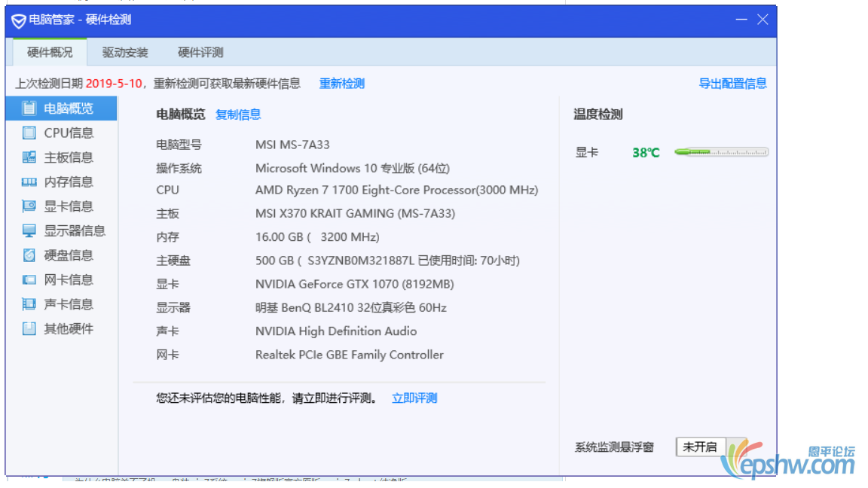Click the 显卡 temperature gauge bar
Screen dimensions: 868x488
pyautogui.click(x=721, y=152)
